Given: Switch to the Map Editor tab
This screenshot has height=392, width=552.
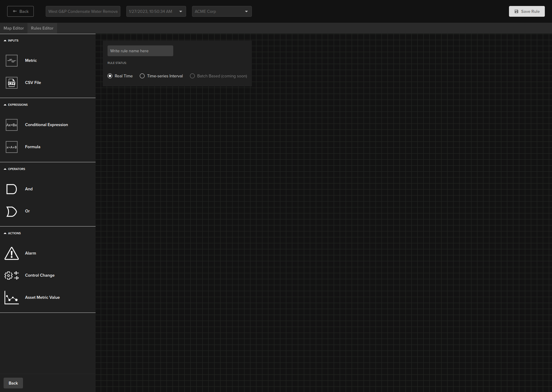Looking at the screenshot, I should (x=14, y=28).
